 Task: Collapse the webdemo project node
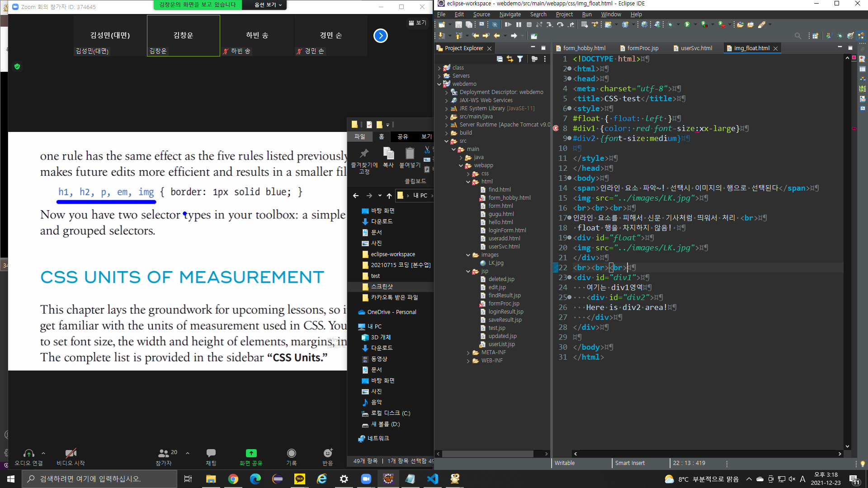[439, 84]
